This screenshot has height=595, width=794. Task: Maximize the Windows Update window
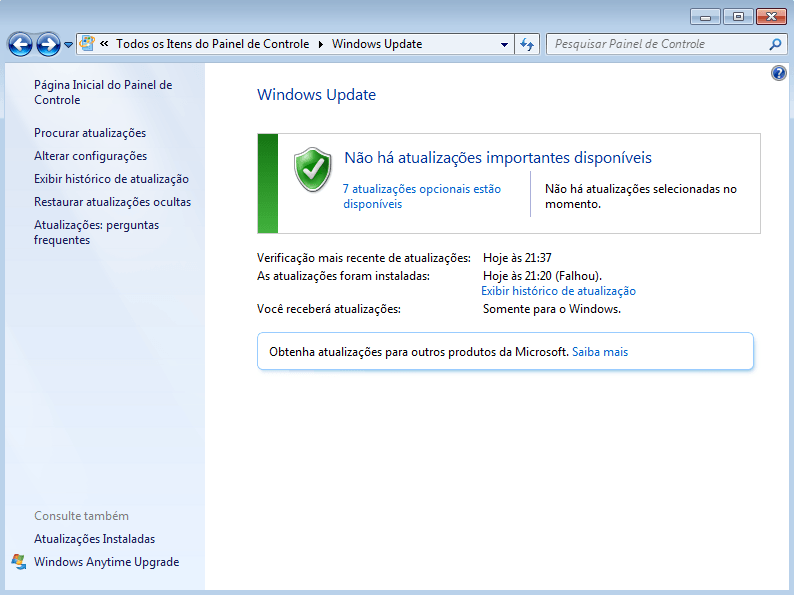(738, 17)
